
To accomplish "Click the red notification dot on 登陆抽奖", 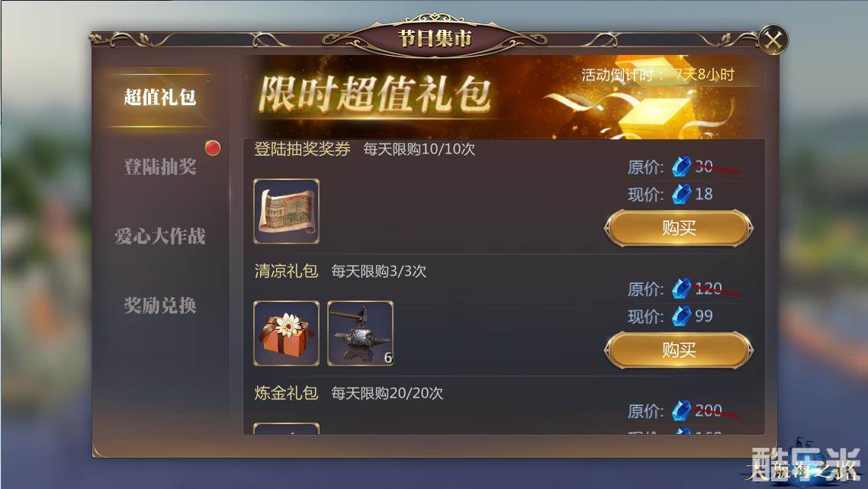I will click(x=213, y=148).
